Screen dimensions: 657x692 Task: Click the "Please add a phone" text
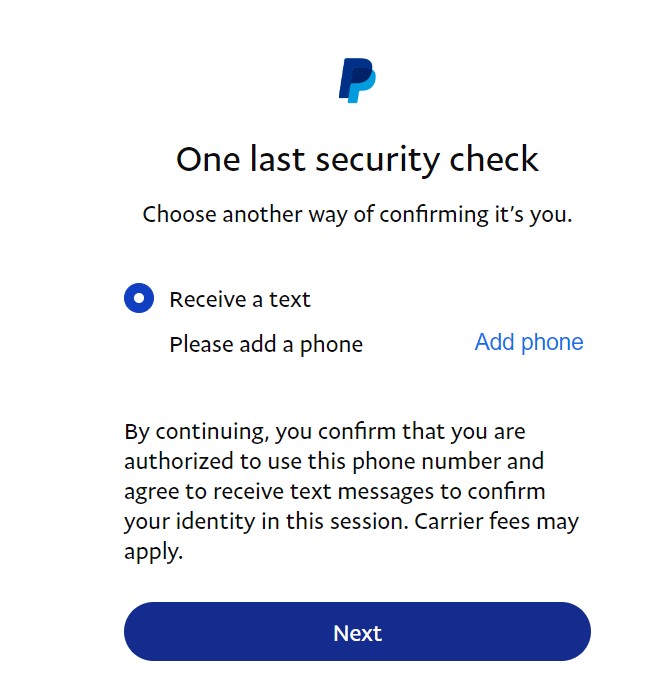pos(266,345)
